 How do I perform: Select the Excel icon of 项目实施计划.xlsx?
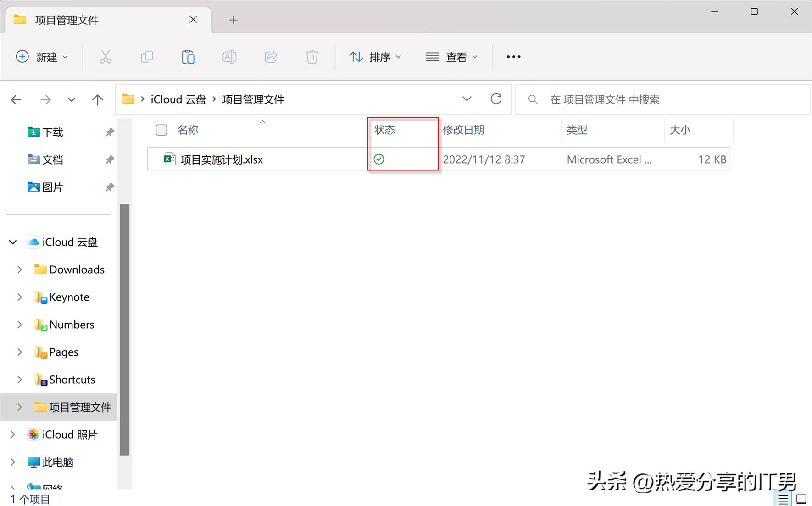pos(169,159)
